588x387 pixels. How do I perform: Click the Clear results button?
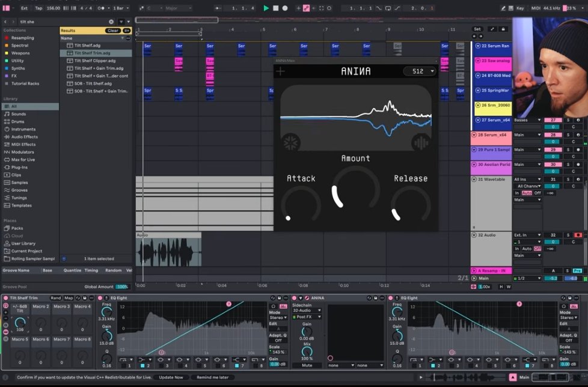112,30
